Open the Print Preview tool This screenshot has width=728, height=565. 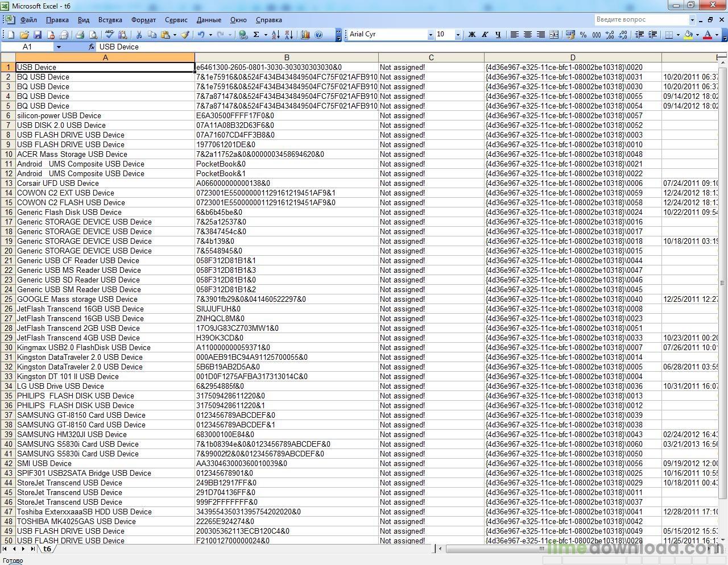pos(93,35)
